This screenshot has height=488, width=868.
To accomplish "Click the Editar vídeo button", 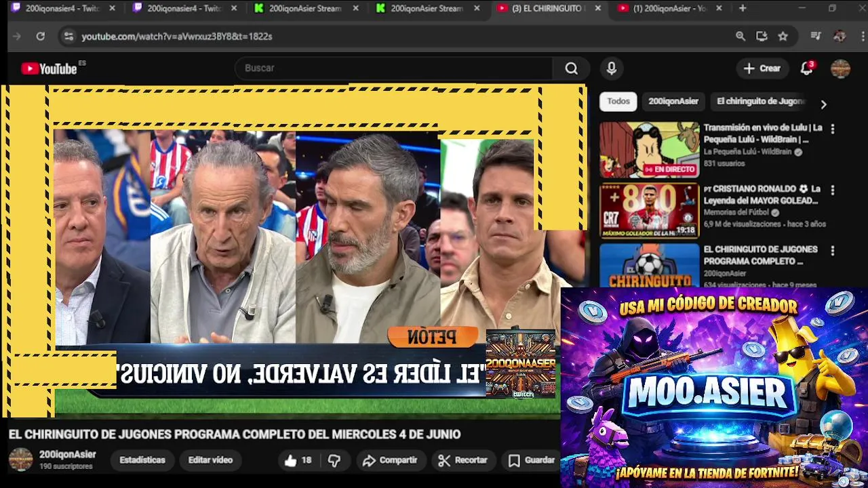I will [210, 460].
